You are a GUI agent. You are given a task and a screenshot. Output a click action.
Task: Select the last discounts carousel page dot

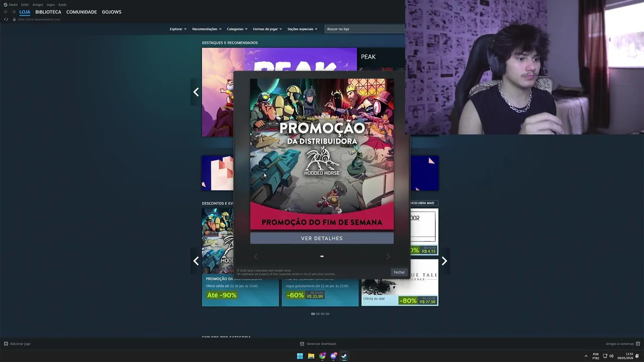click(x=328, y=314)
